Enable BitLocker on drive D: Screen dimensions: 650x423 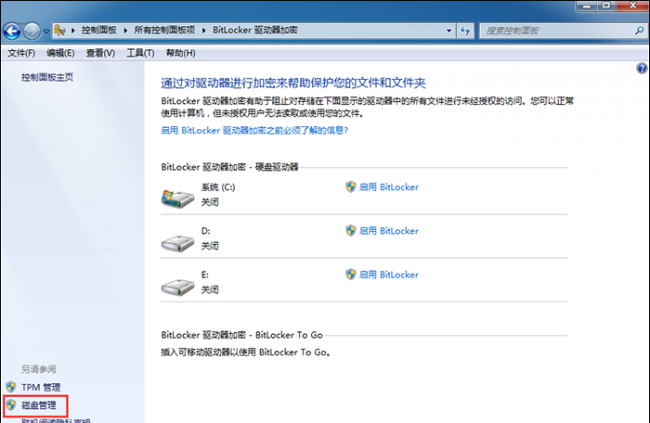[x=389, y=231]
